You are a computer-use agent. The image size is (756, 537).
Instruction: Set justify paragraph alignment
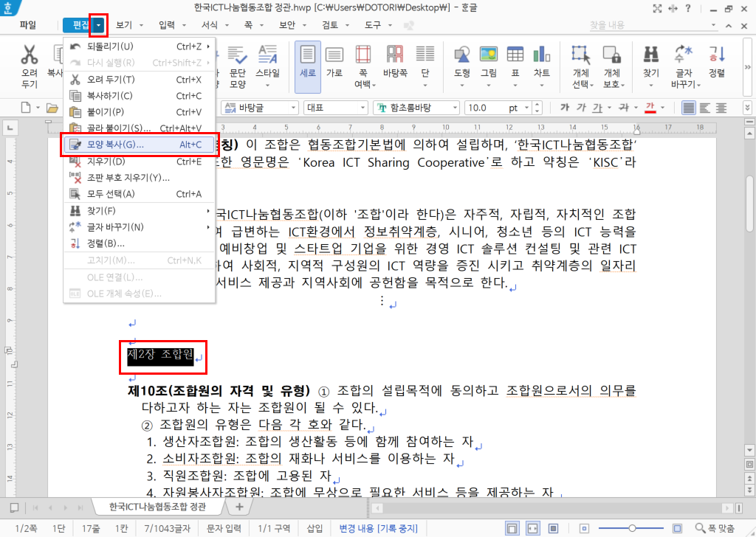(x=689, y=108)
